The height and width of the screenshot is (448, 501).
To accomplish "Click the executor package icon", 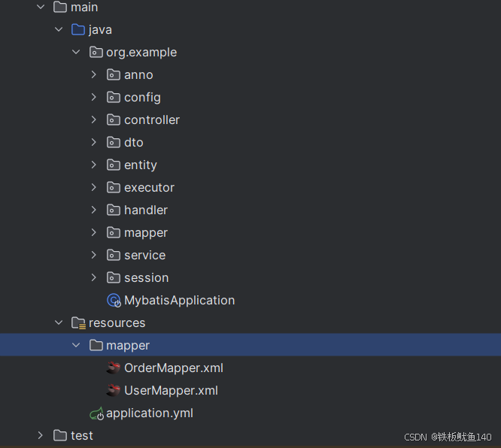I will [x=114, y=187].
